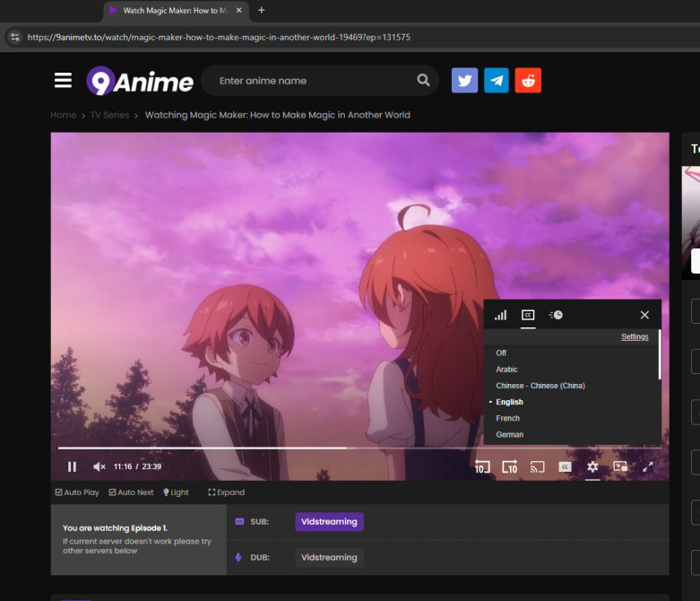
Task: Rewind video 10 seconds
Action: point(482,466)
